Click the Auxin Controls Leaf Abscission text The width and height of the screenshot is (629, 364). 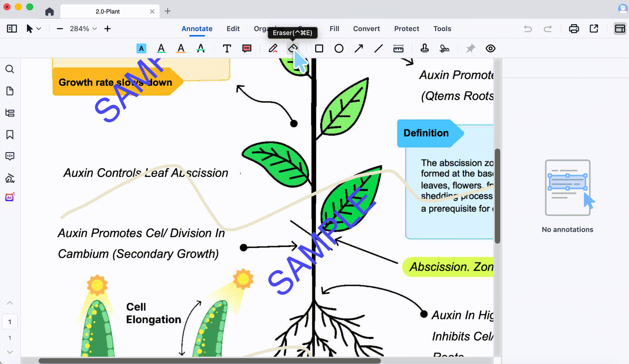146,173
